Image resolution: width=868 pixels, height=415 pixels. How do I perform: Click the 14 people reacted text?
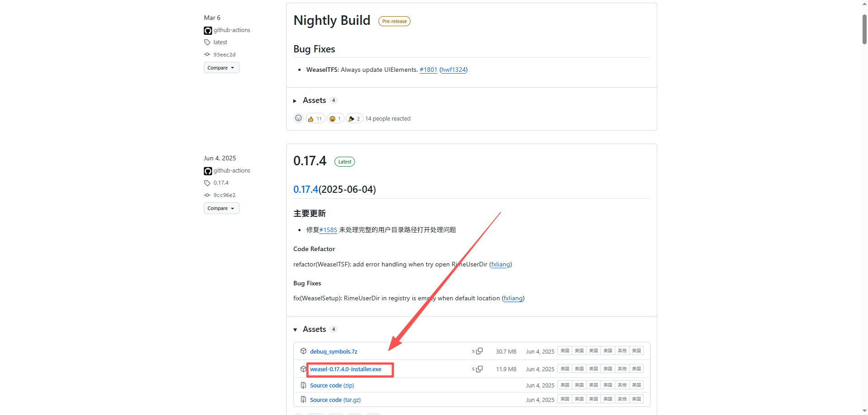point(388,119)
